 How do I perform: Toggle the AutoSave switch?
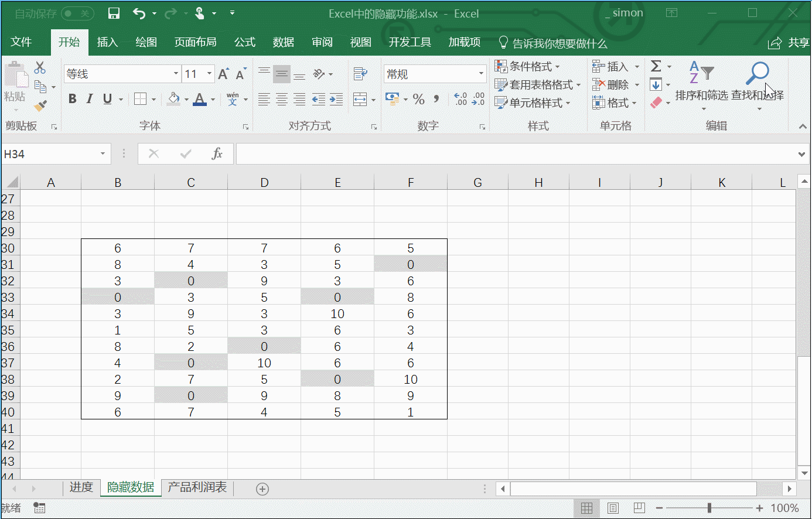point(77,13)
